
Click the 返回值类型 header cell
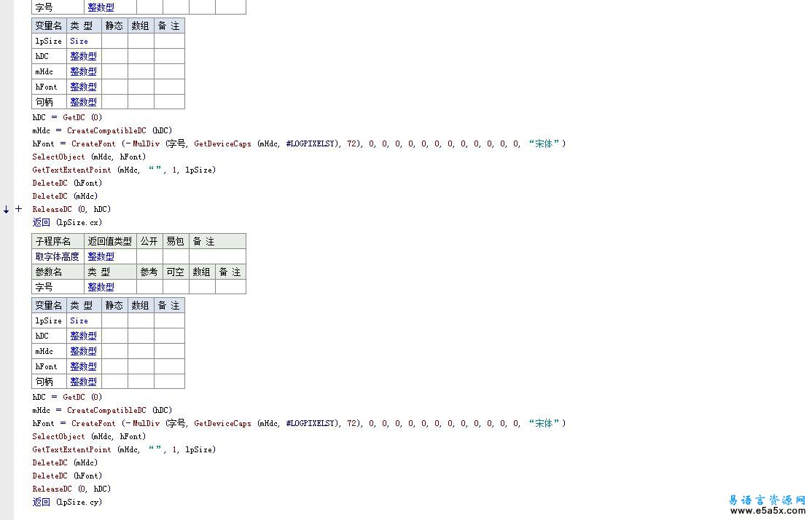(x=110, y=242)
